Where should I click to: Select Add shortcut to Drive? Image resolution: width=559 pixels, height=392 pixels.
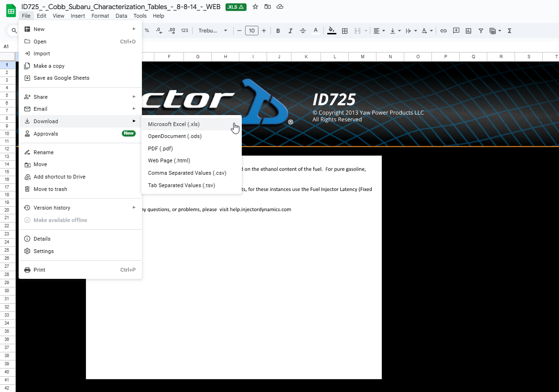pos(80,177)
